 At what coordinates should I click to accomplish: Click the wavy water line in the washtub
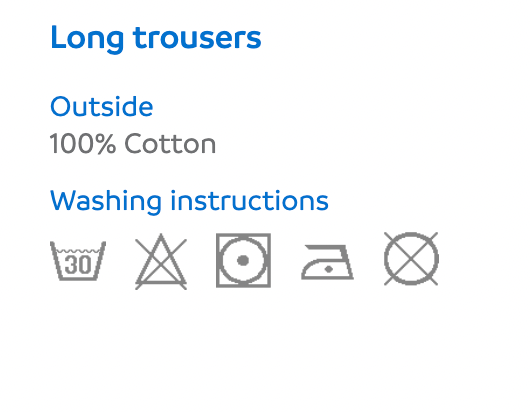78,251
